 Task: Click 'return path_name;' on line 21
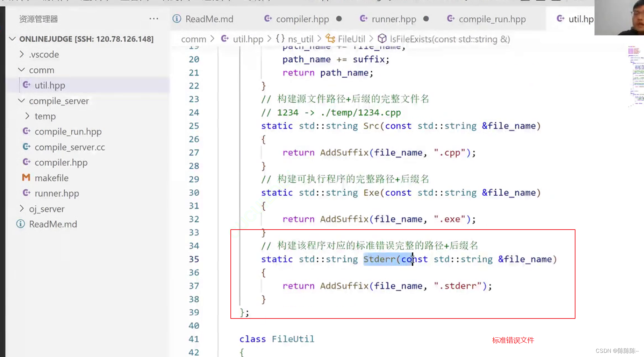[x=328, y=73]
